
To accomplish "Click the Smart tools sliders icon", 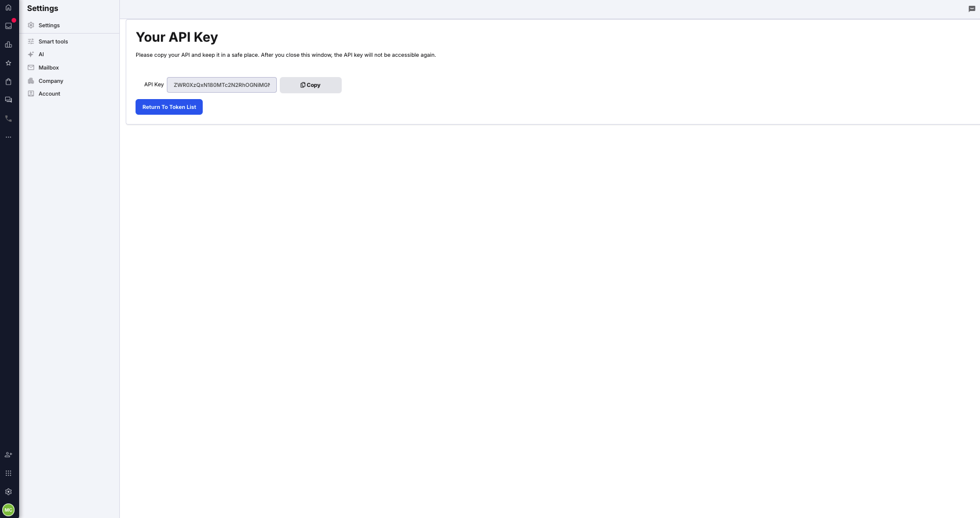I will coord(31,42).
